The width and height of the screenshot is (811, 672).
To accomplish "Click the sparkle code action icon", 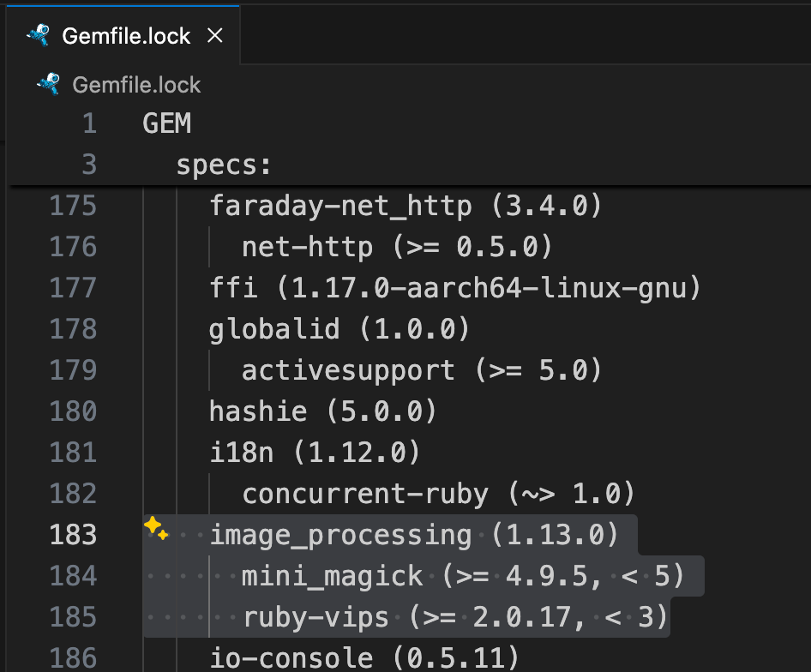I will (x=156, y=528).
